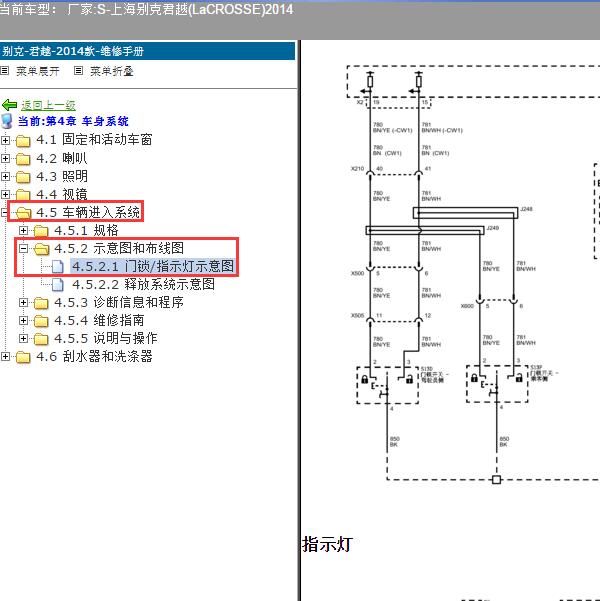This screenshot has width=600, height=601.
Task: Click the document icon for 4.5.2.1 门锁/指示灯示意图
Action: pyautogui.click(x=58, y=266)
